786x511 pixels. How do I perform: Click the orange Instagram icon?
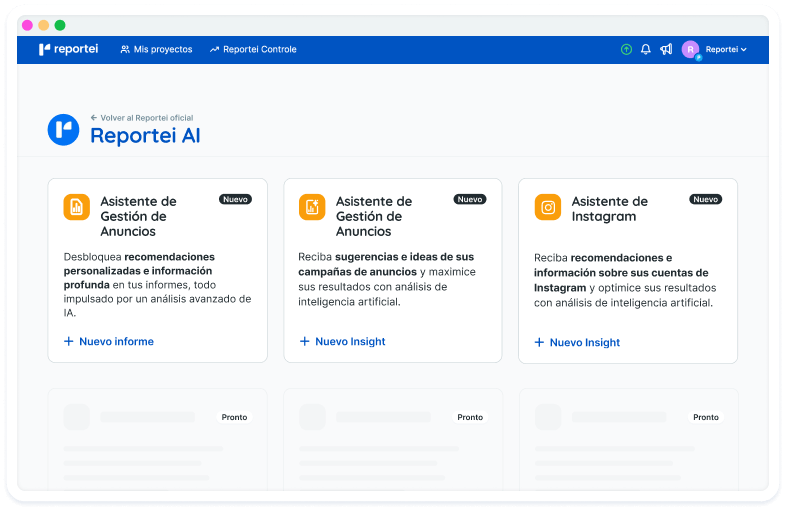point(548,207)
